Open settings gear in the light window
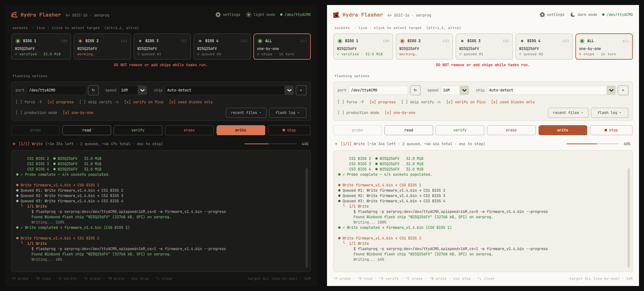The height and width of the screenshot is (291, 644). click(542, 15)
